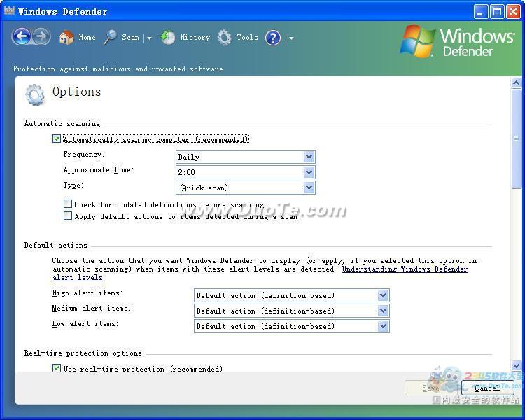The height and width of the screenshot is (420, 525).
Task: Click the 'Low alert items:' label
Action: [85, 324]
